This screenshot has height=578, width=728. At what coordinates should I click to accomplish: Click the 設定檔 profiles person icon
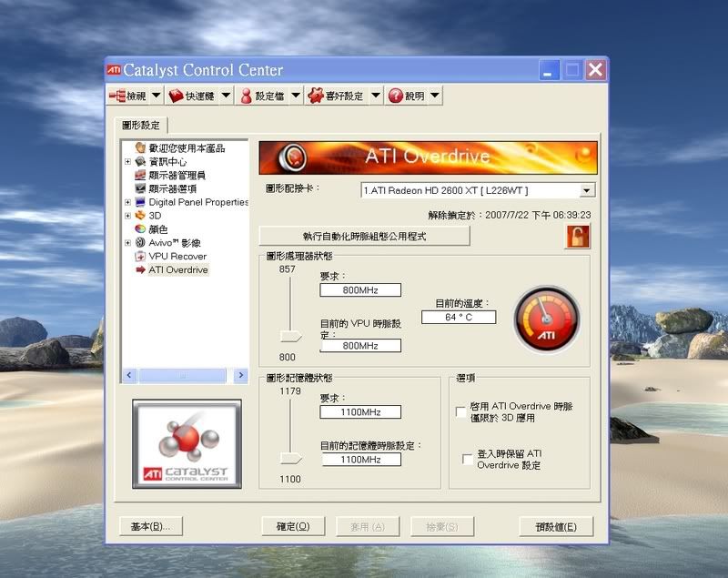[246, 96]
